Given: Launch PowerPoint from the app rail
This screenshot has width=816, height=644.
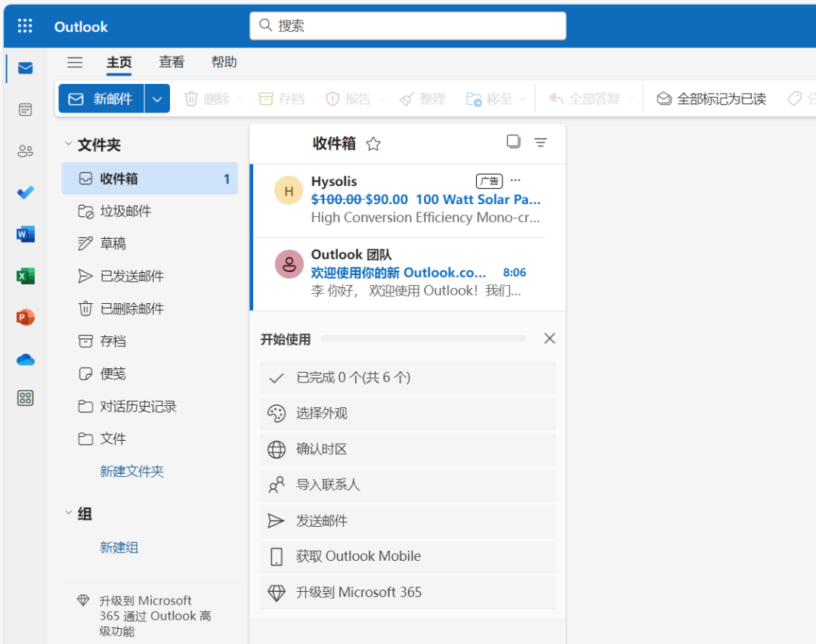Looking at the screenshot, I should coord(25,317).
